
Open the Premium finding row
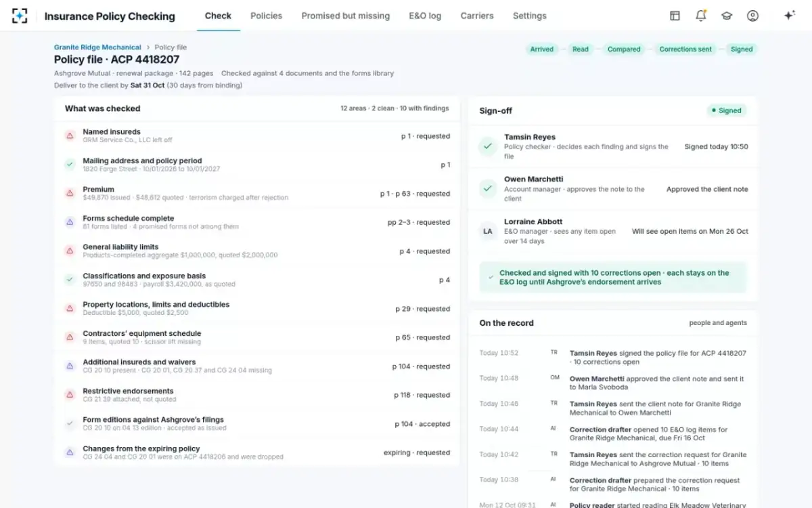pos(257,194)
